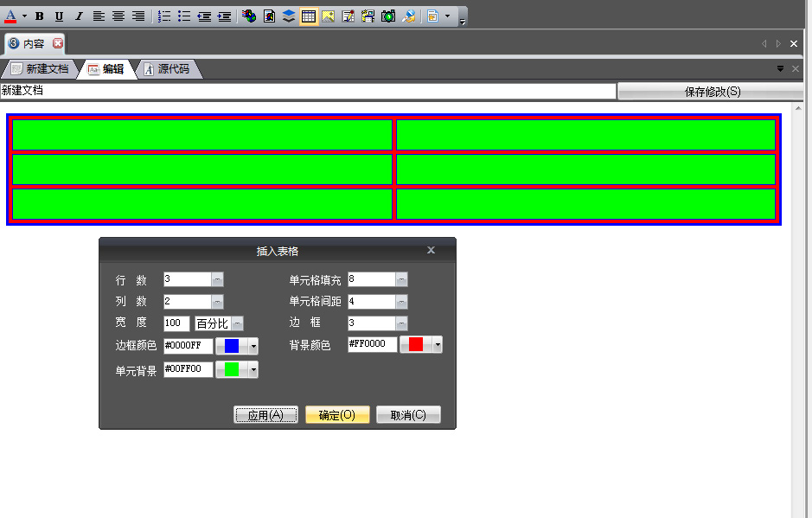Click the green 单元背景 color swatch
Screen dimensions: 812x518
click(231, 369)
